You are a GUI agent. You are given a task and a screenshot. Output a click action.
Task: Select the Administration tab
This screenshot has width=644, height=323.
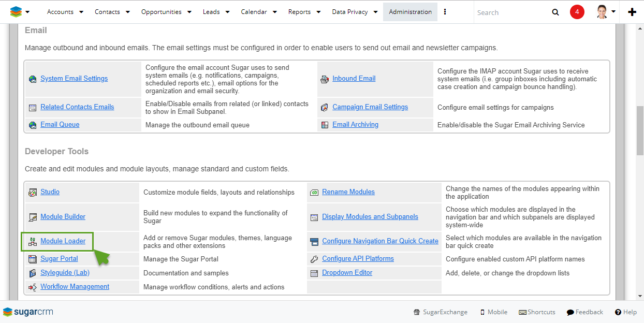pos(411,12)
